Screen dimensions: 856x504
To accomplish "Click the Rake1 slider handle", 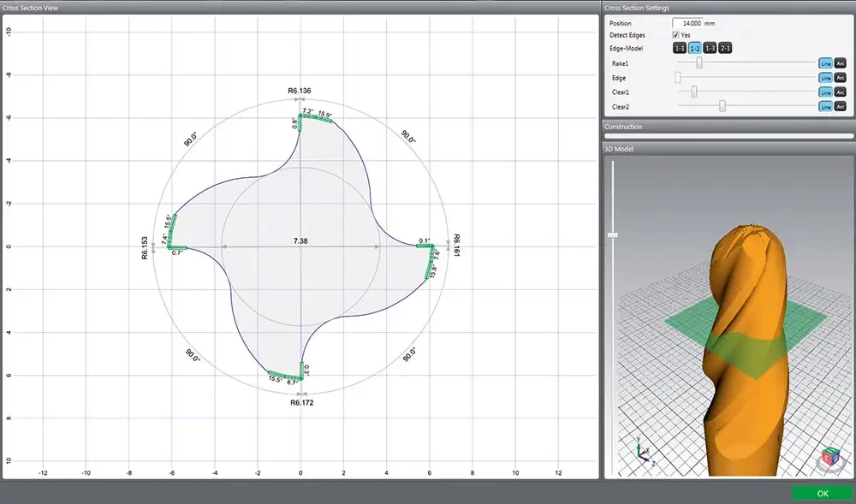I will coord(699,63).
